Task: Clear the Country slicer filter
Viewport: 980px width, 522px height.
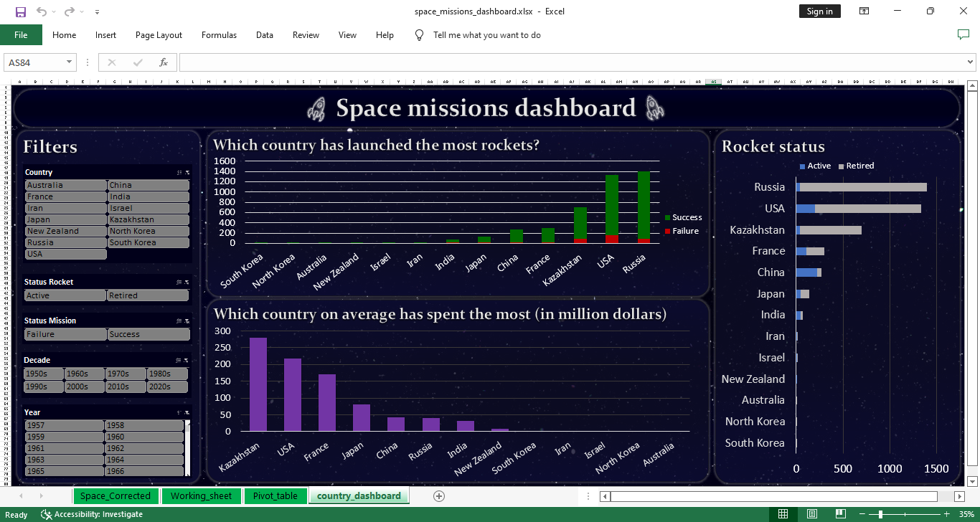Action: 187,173
